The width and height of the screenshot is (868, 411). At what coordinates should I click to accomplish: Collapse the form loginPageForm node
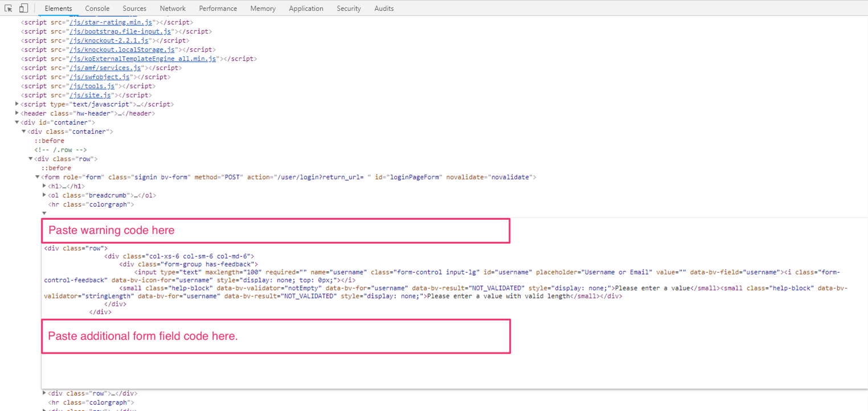pos(38,177)
